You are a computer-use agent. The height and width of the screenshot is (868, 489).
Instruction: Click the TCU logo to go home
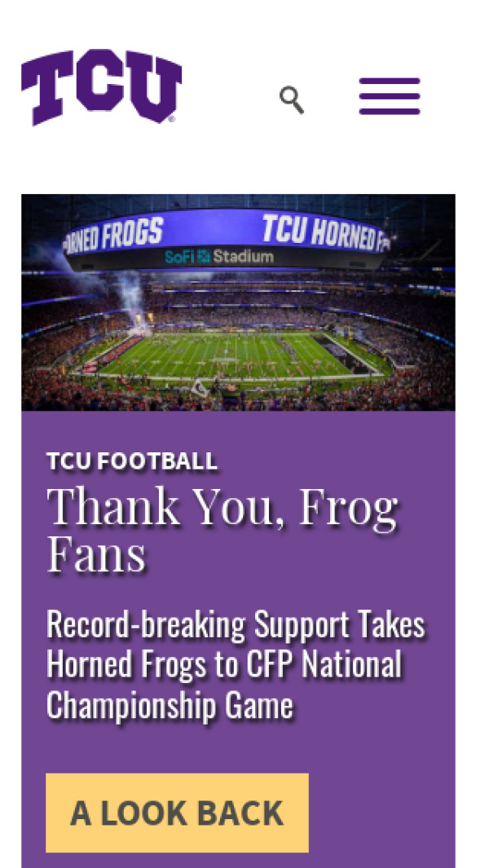coord(101,87)
